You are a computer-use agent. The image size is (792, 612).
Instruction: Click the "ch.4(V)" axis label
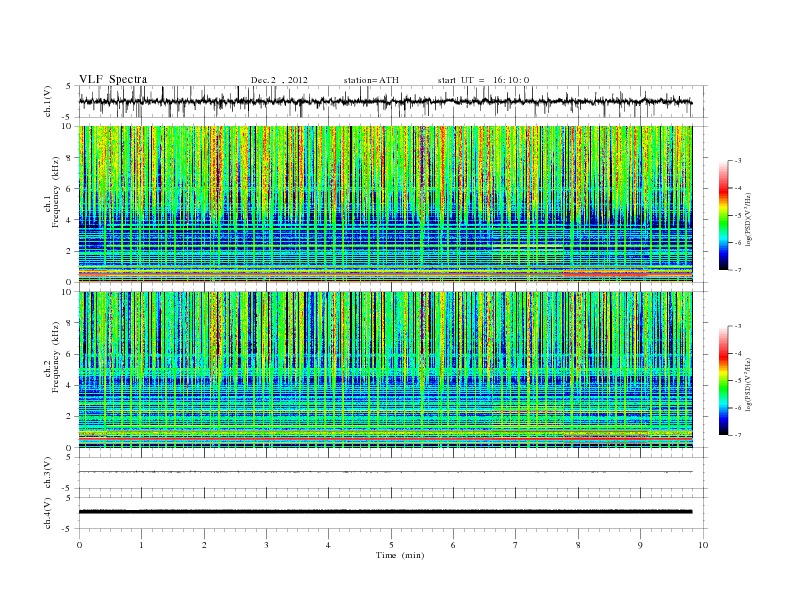[x=48, y=513]
